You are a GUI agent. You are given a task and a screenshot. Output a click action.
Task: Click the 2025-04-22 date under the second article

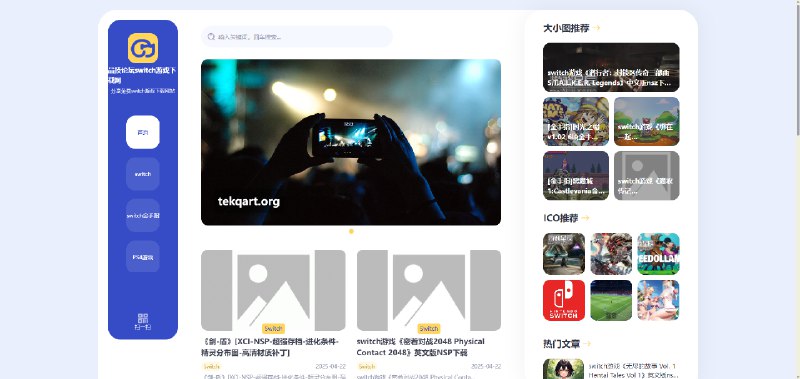pyautogui.click(x=486, y=367)
